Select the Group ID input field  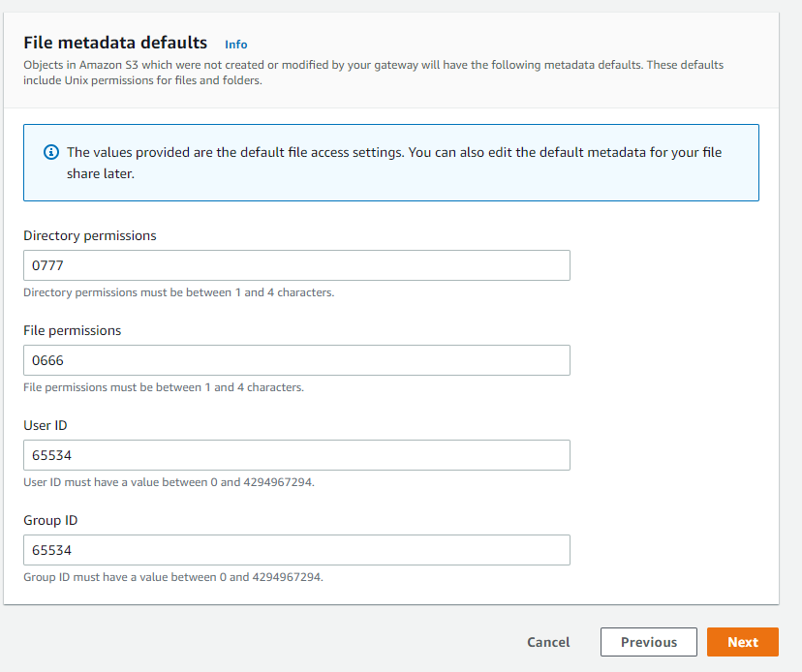pos(296,550)
